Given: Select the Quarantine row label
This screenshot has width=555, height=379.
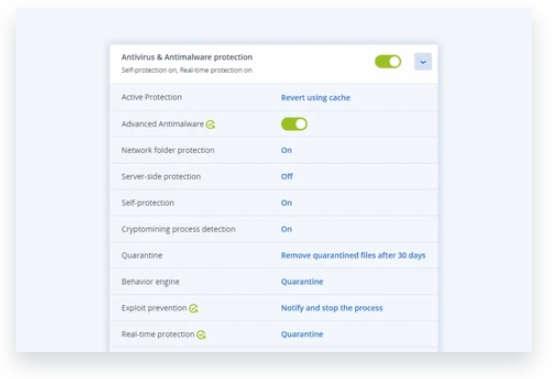Looking at the screenshot, I should pyautogui.click(x=142, y=255).
